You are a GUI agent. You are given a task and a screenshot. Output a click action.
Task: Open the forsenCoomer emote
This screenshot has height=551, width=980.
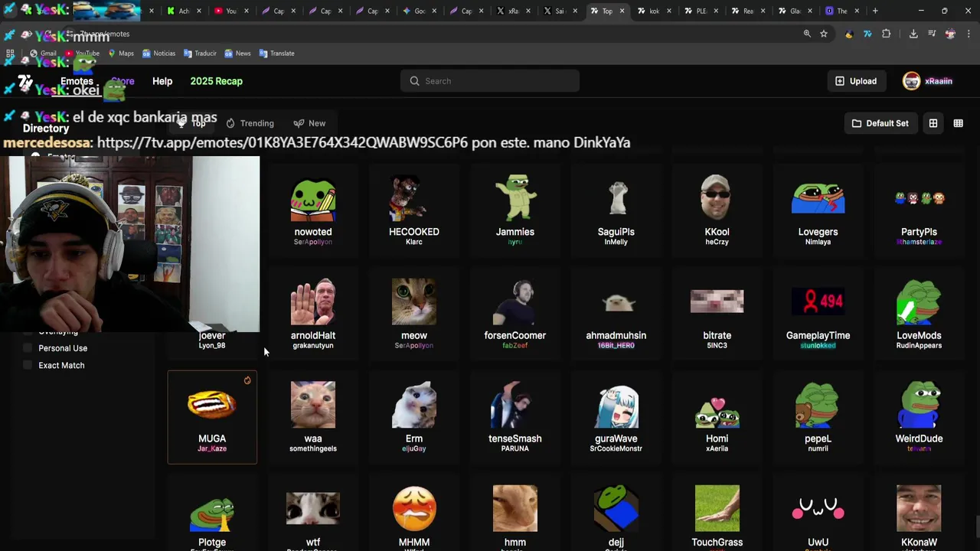[x=515, y=312]
